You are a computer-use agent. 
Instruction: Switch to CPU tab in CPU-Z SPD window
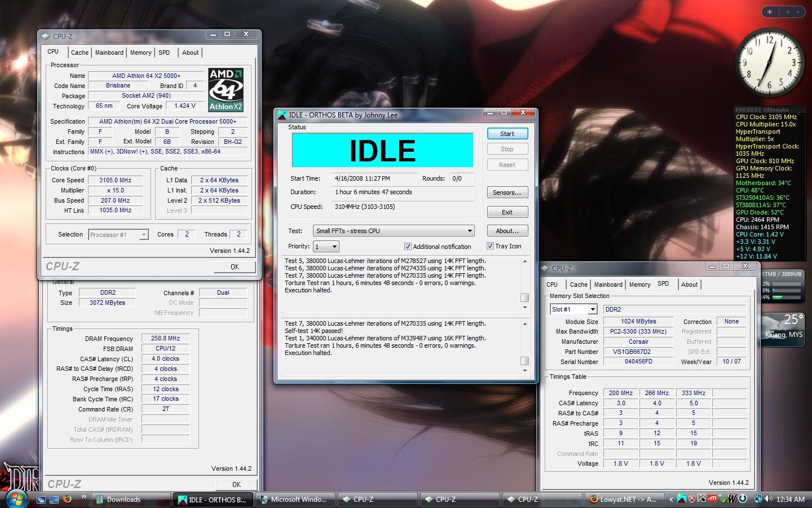[552, 284]
